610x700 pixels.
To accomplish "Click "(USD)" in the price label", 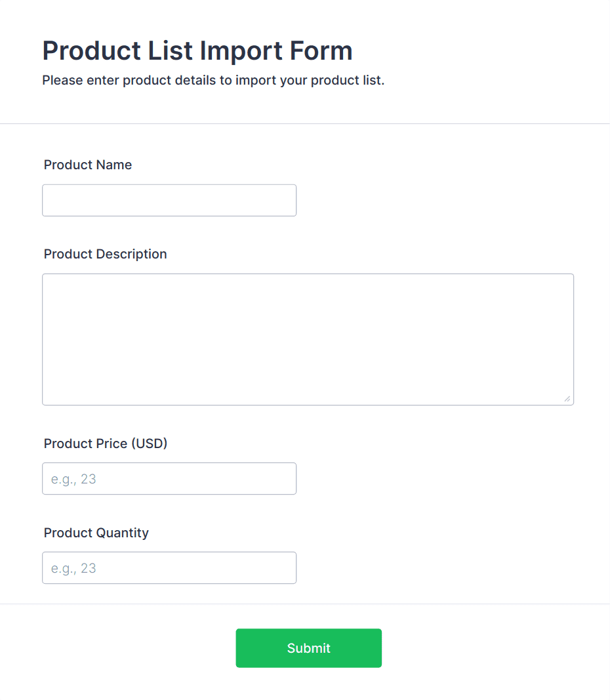I will (150, 443).
